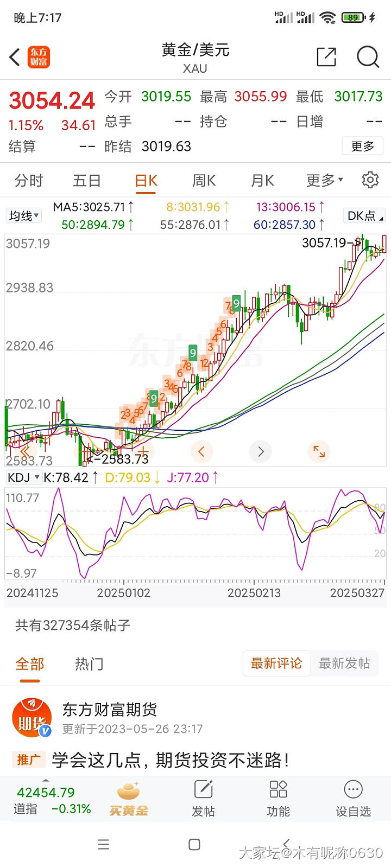Tap the back arrow icon
Screen dimensions: 391x868
(x=15, y=57)
